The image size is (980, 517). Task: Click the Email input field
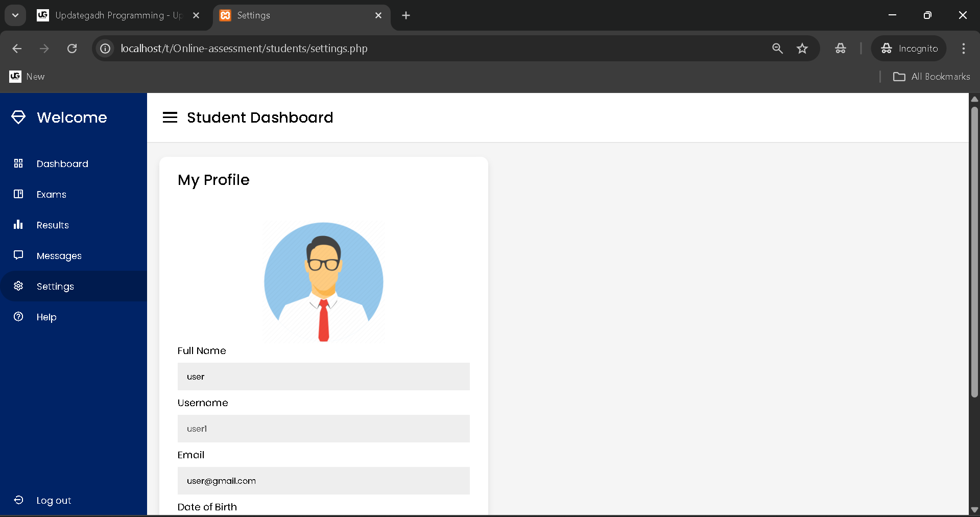323,481
